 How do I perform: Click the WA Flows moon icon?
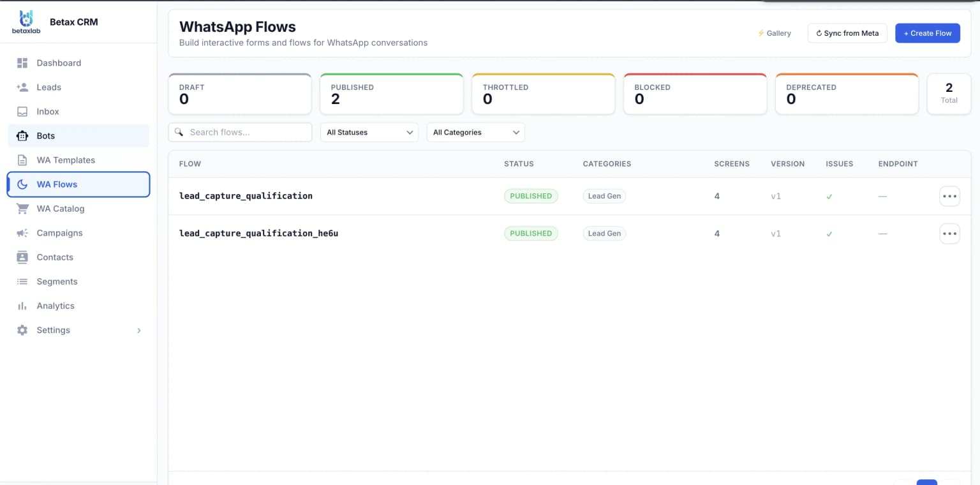22,184
